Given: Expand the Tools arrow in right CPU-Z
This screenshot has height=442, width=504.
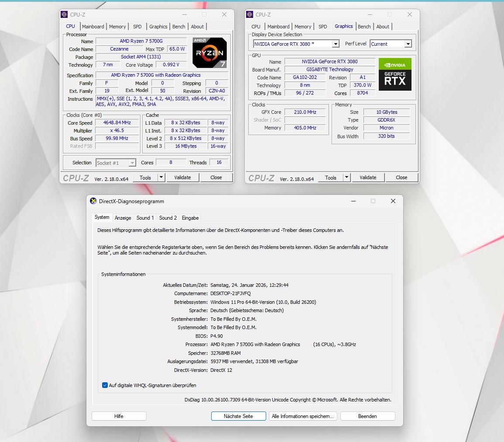Looking at the screenshot, I should click(x=346, y=177).
